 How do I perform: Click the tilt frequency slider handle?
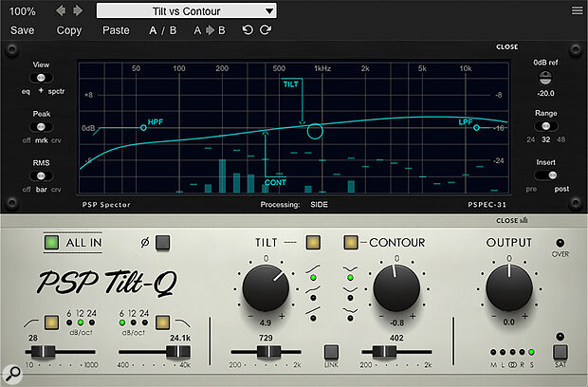(269, 352)
